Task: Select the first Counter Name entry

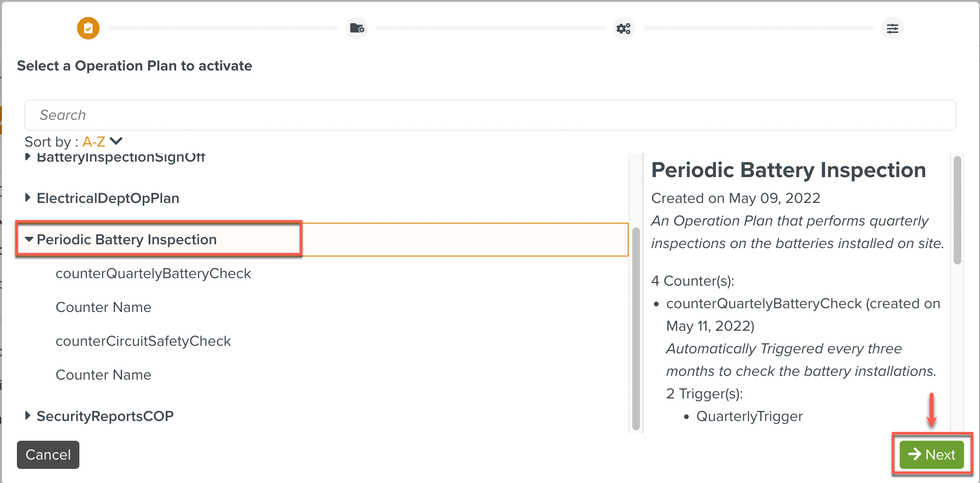Action: [103, 307]
